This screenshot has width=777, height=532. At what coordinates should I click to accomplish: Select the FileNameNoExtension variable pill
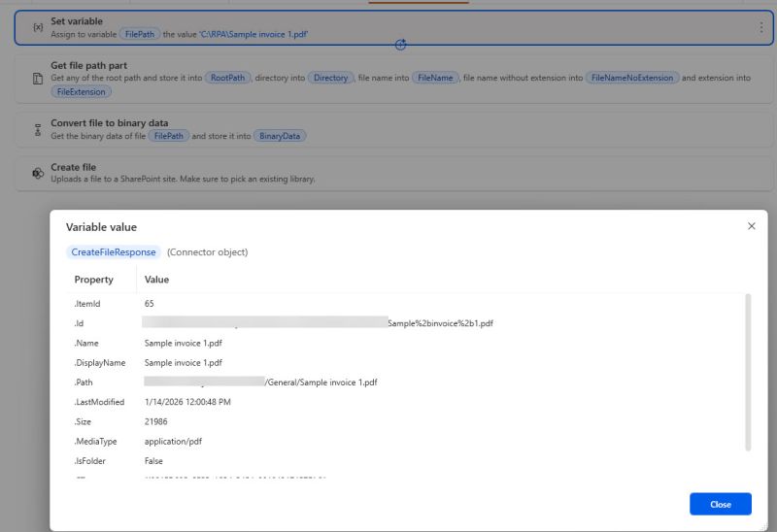pos(631,78)
